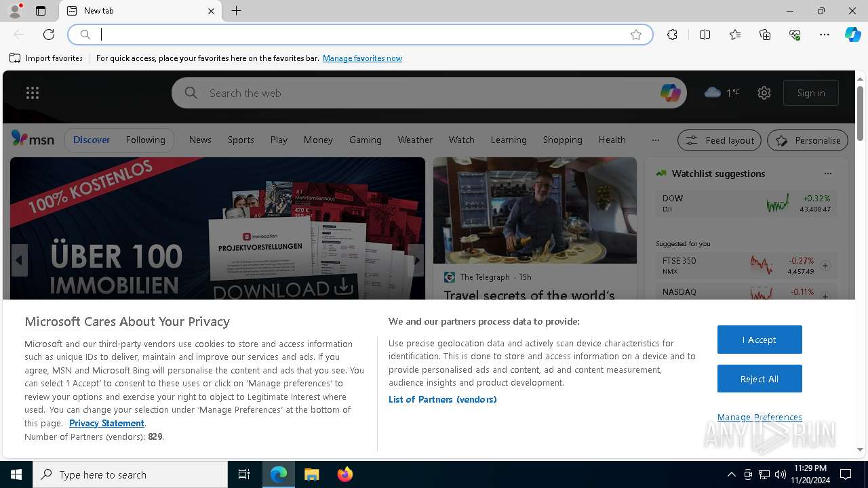
Task: Click taskbar Type here to search box
Action: pyautogui.click(x=130, y=474)
